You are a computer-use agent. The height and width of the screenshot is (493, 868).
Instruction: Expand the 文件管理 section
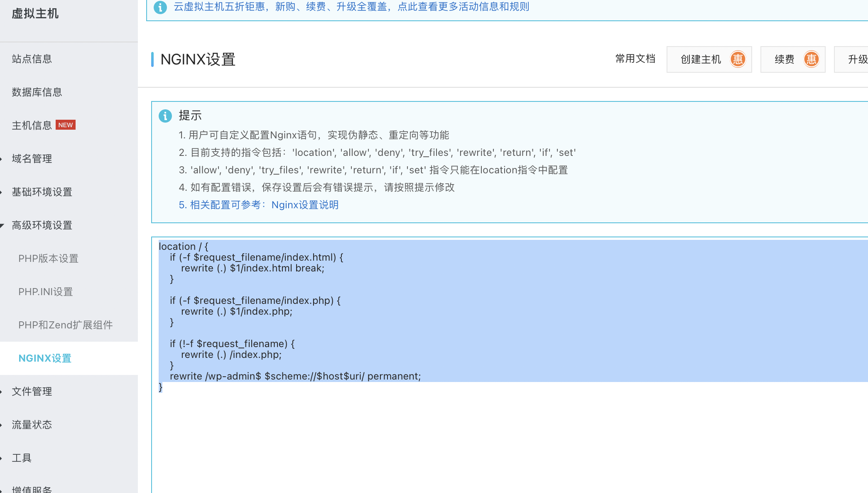click(x=32, y=392)
